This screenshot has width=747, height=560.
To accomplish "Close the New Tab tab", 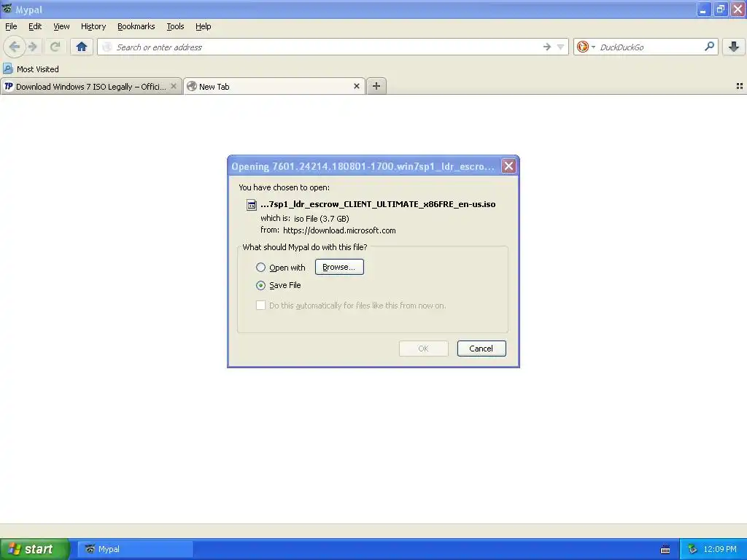I will click(356, 86).
